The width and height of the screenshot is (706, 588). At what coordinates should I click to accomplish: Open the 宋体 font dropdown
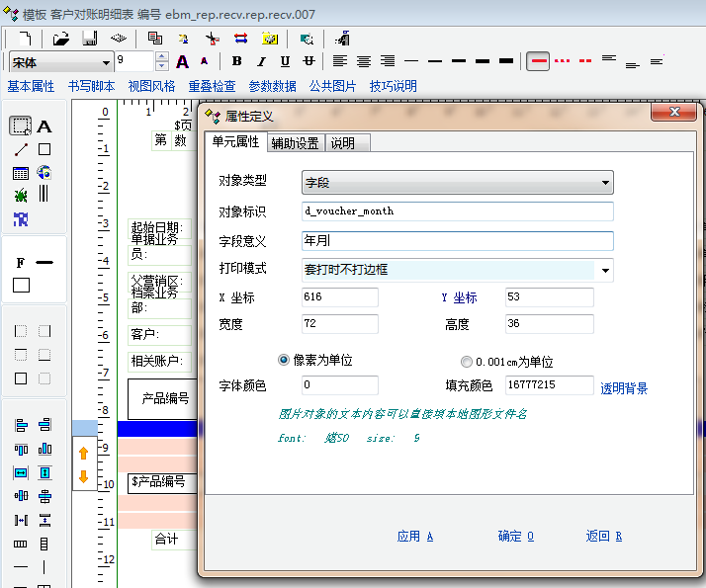(x=106, y=62)
